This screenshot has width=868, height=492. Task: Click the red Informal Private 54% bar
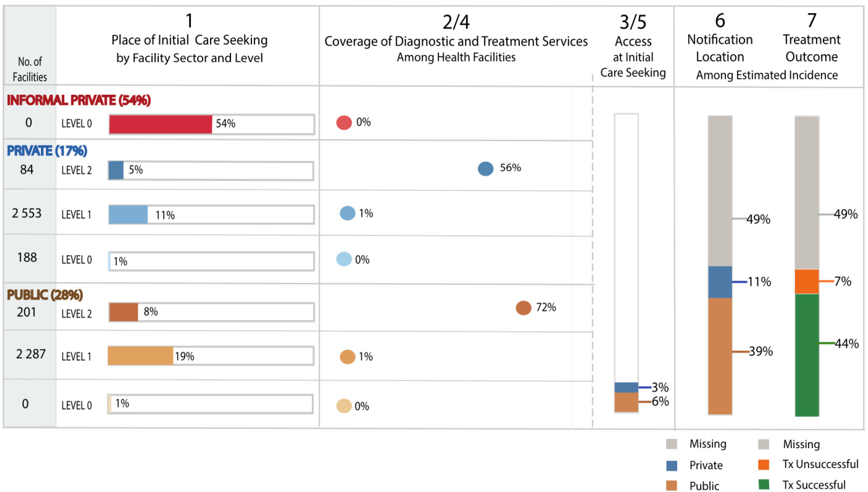coord(161,124)
